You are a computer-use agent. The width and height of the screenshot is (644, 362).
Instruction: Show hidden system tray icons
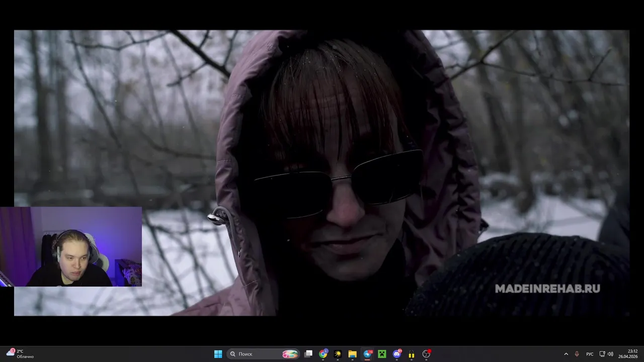pos(566,354)
